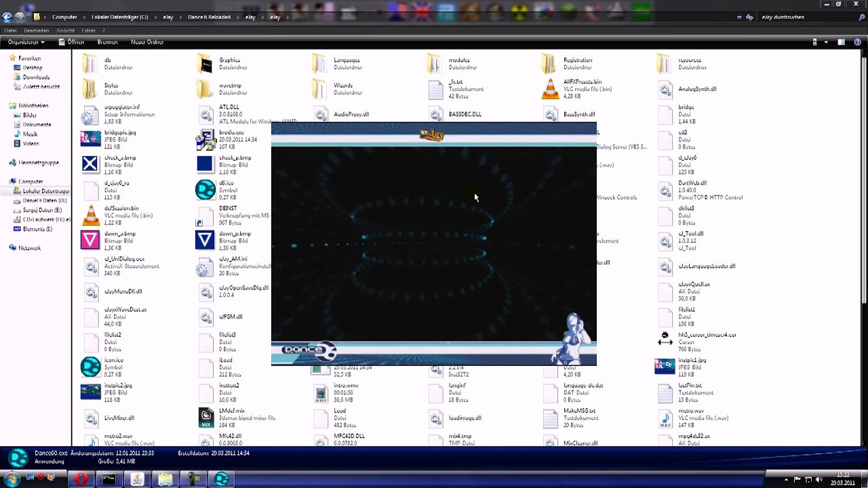Switch to the Explorer taskbar button
The width and height of the screenshot is (868, 488).
pos(165,479)
